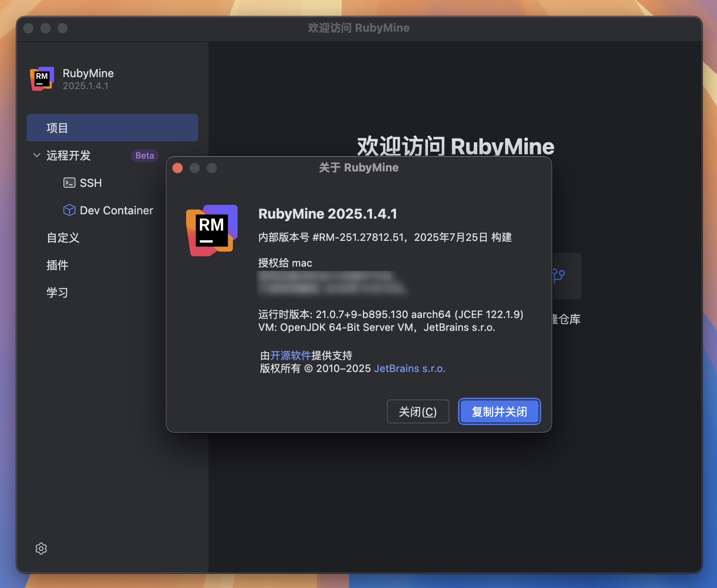The width and height of the screenshot is (717, 588).
Task: Open the 开源软件 link
Action: (290, 355)
